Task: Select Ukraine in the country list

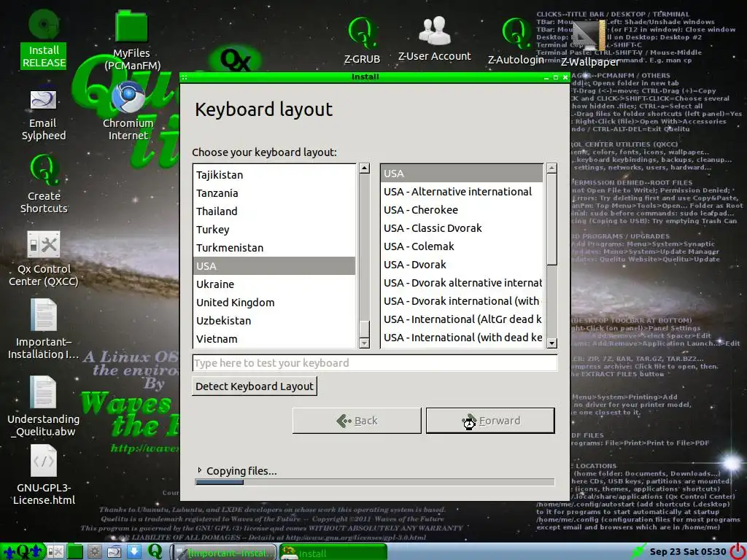Action: 274,284
